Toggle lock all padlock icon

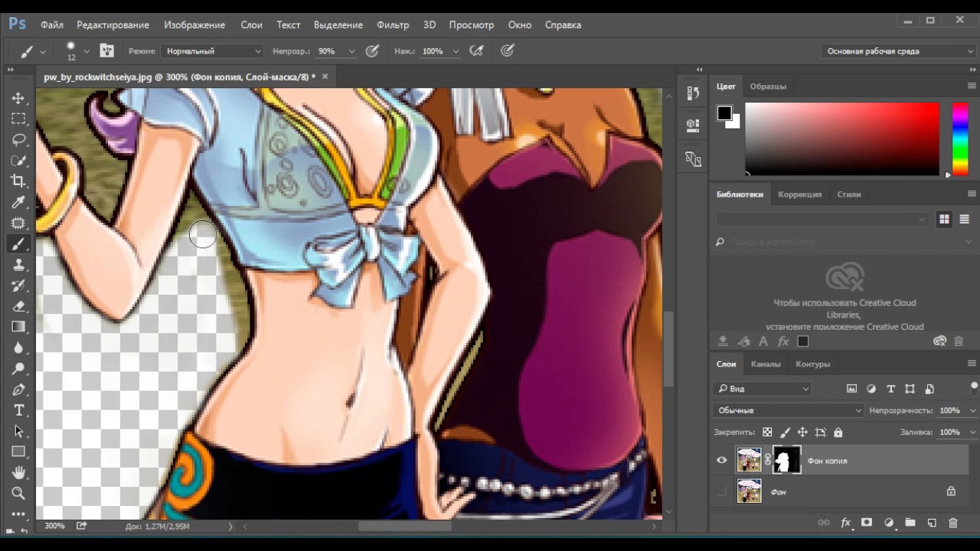click(838, 432)
